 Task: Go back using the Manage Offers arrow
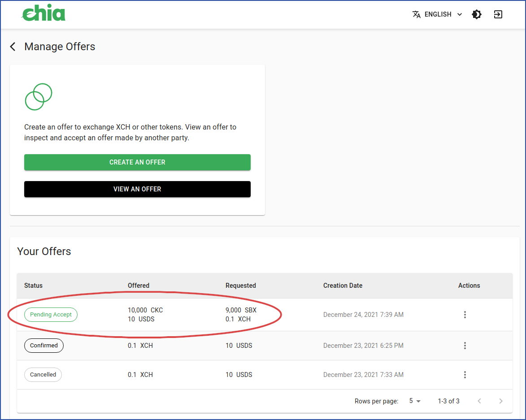pyautogui.click(x=13, y=47)
